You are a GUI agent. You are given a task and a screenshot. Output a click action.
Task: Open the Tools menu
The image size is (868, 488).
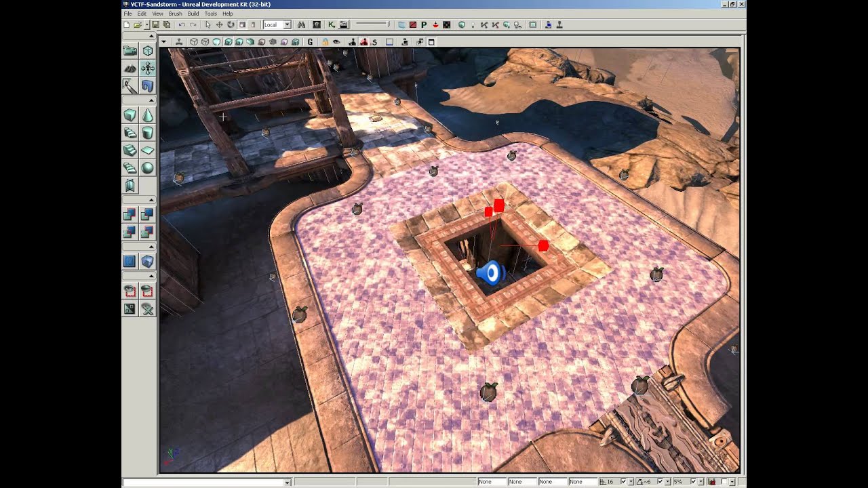pos(211,14)
